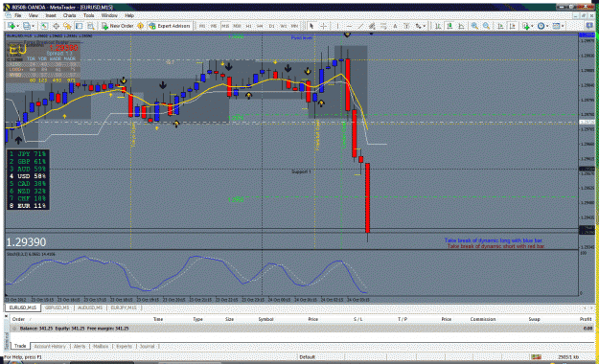
Task: Toggle the Chart Shift icon
Action: pyautogui.click(x=513, y=26)
